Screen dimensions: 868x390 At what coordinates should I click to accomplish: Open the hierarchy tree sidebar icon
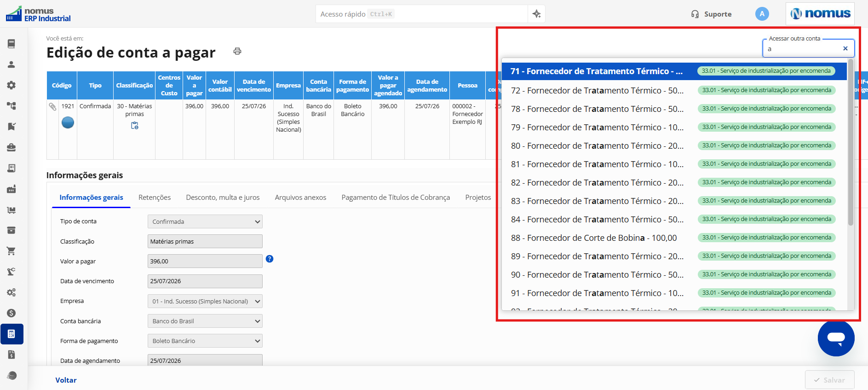pos(11,106)
